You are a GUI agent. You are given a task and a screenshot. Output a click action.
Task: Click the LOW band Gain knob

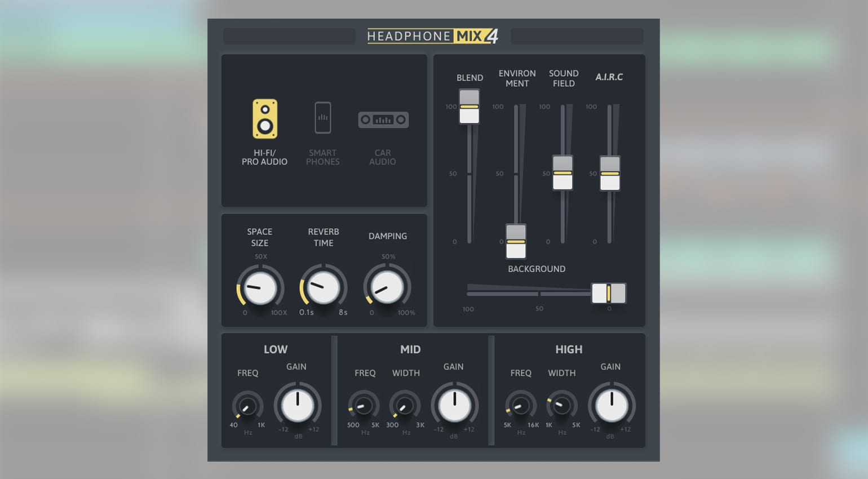pyautogui.click(x=298, y=406)
